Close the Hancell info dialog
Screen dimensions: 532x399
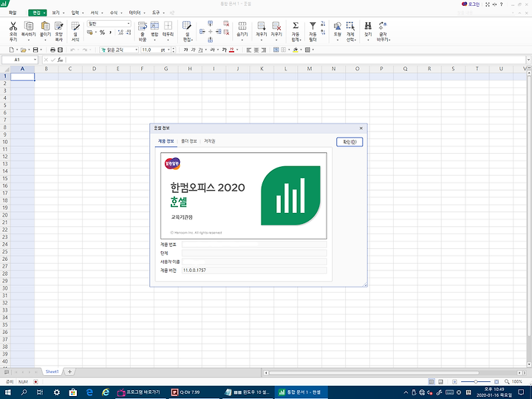361,129
